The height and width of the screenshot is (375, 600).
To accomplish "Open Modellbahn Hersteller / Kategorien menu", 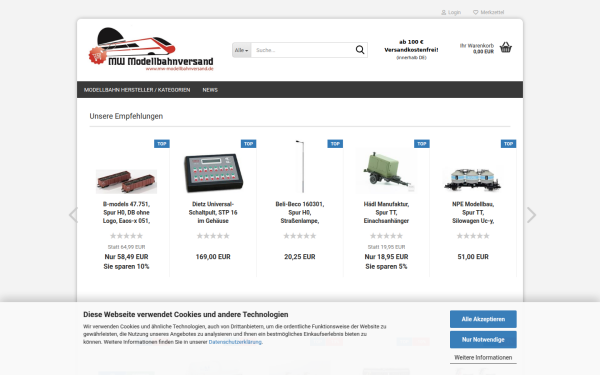I will point(137,90).
